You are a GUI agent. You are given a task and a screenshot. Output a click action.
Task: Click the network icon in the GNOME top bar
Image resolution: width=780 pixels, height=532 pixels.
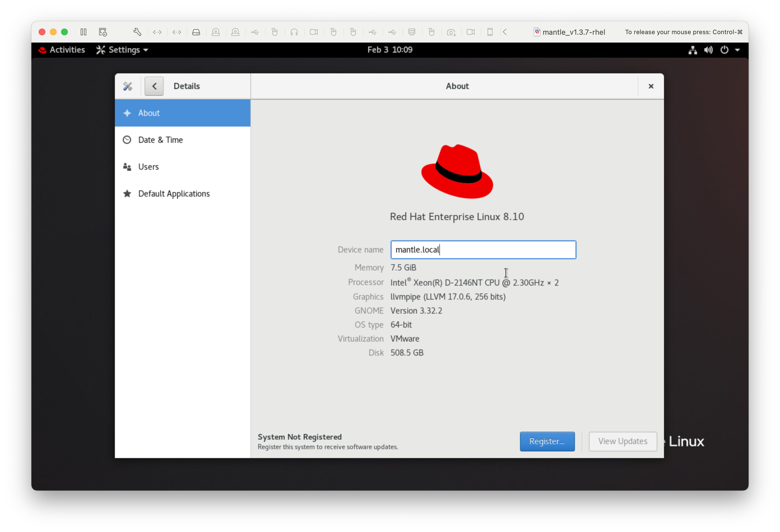point(692,50)
